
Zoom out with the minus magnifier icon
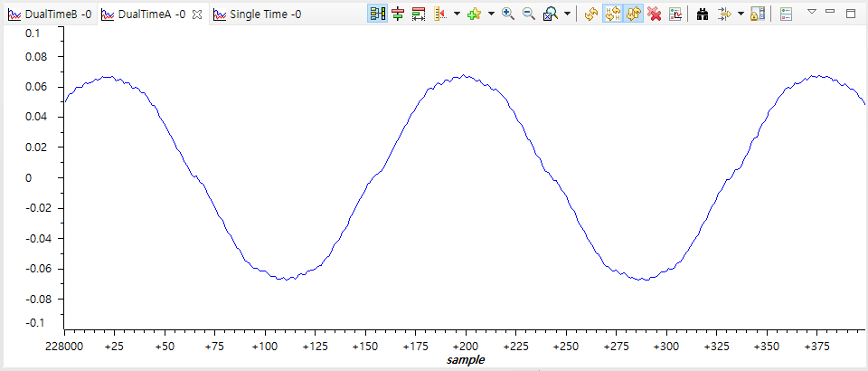click(x=529, y=14)
